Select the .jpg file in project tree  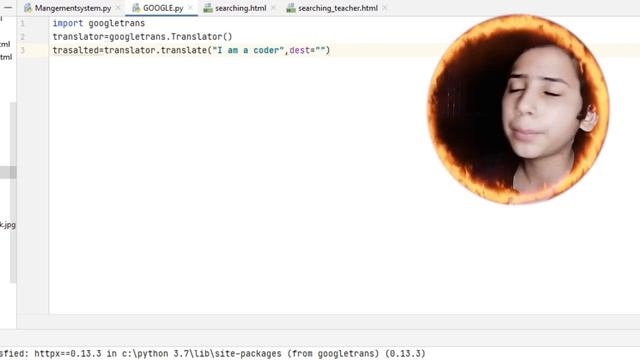(8, 225)
